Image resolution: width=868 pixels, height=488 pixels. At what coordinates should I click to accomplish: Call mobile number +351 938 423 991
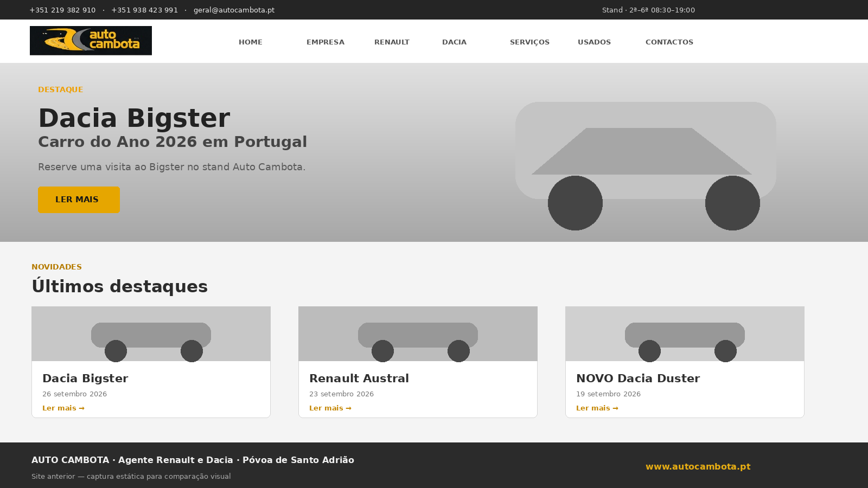[144, 10]
